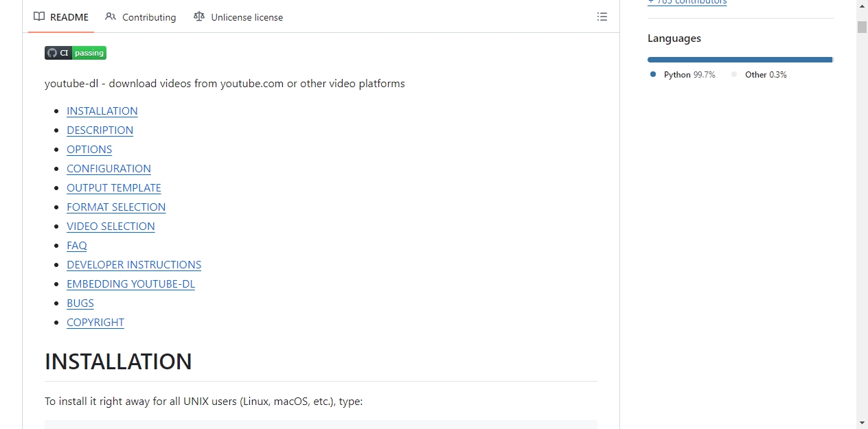Click the INSTALLATION heading
The height and width of the screenshot is (429, 868).
(x=118, y=362)
